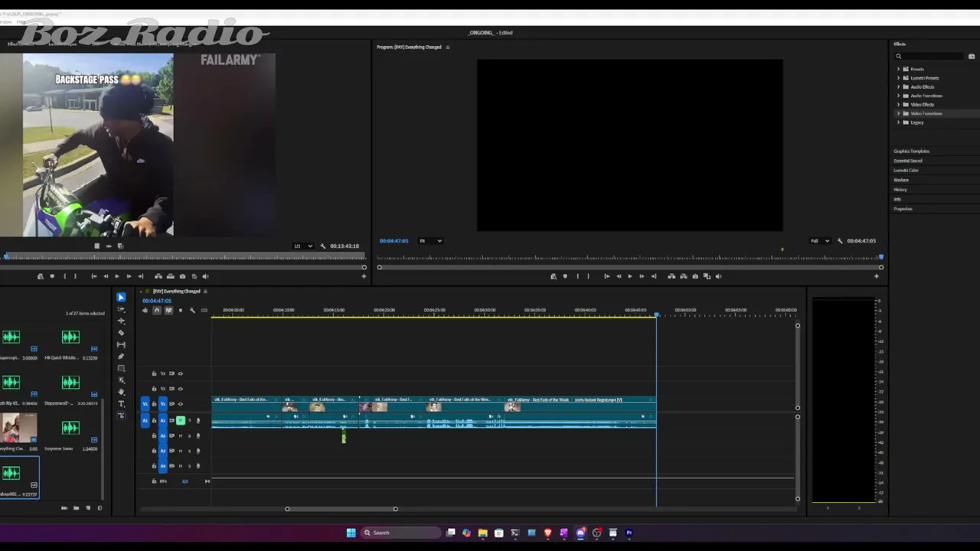Toggle V3 track output eye

(181, 373)
